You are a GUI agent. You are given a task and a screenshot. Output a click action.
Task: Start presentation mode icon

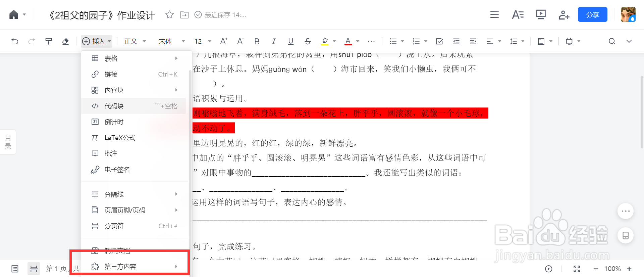541,15
